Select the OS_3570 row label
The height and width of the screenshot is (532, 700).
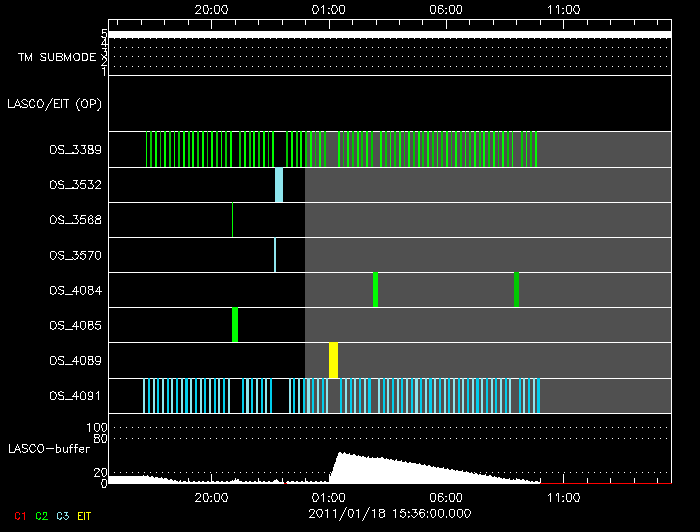tap(75, 255)
